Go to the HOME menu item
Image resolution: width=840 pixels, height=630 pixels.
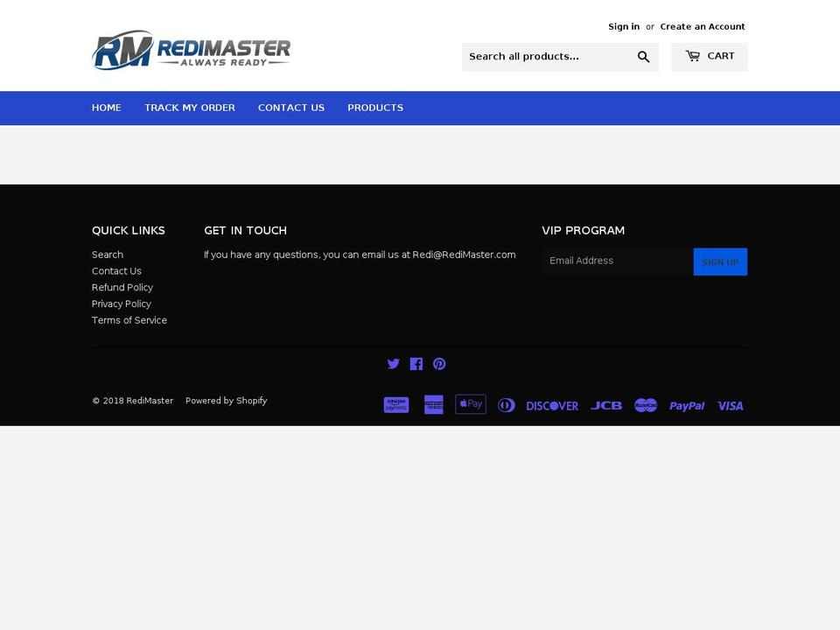pos(107,108)
